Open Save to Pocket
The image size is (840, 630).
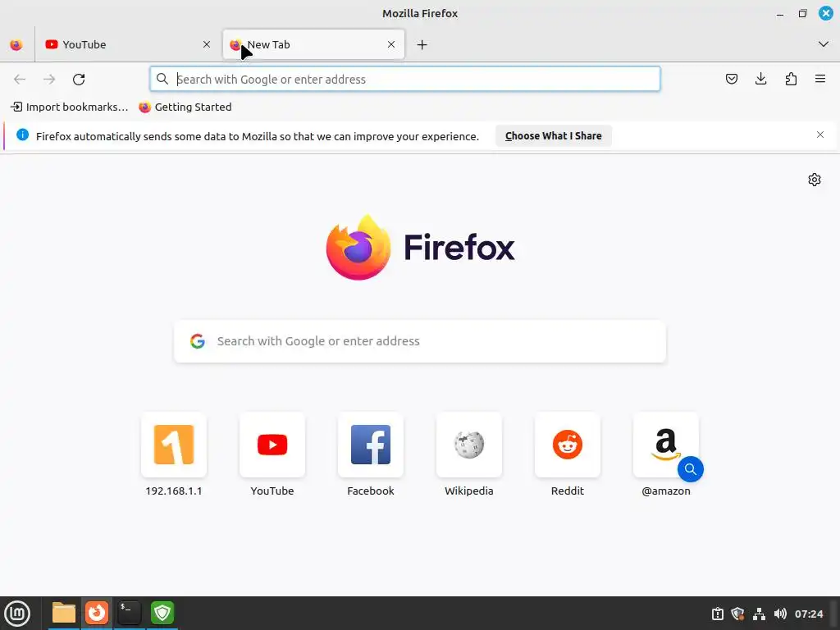pyautogui.click(x=731, y=80)
